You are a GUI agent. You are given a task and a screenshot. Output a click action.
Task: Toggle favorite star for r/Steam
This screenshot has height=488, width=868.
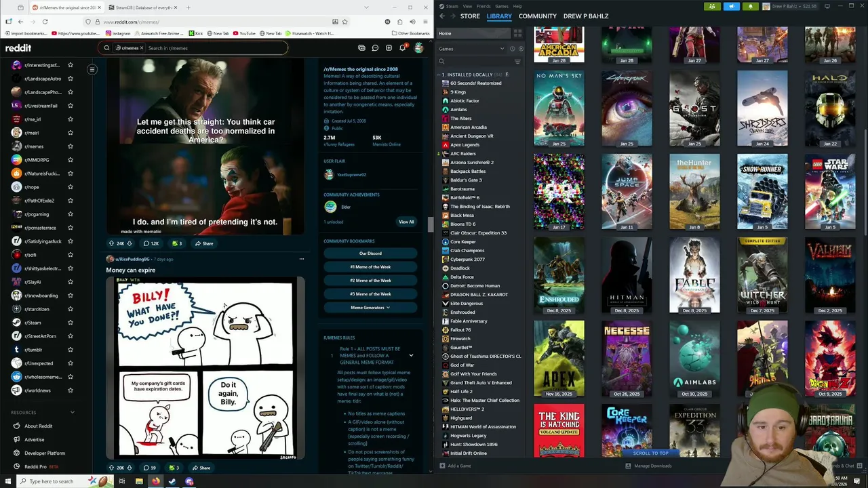70,323
